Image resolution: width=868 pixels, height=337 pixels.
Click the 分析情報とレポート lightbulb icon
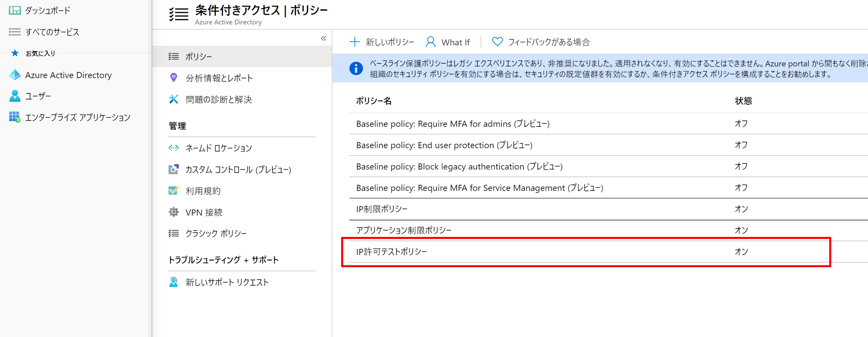173,78
